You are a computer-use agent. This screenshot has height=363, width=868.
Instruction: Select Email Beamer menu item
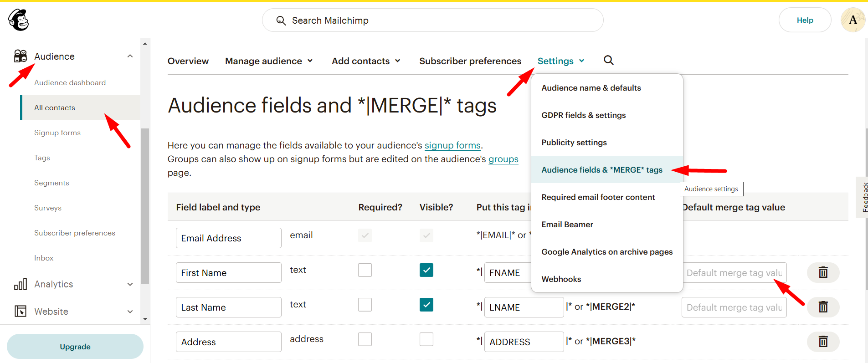607,225
